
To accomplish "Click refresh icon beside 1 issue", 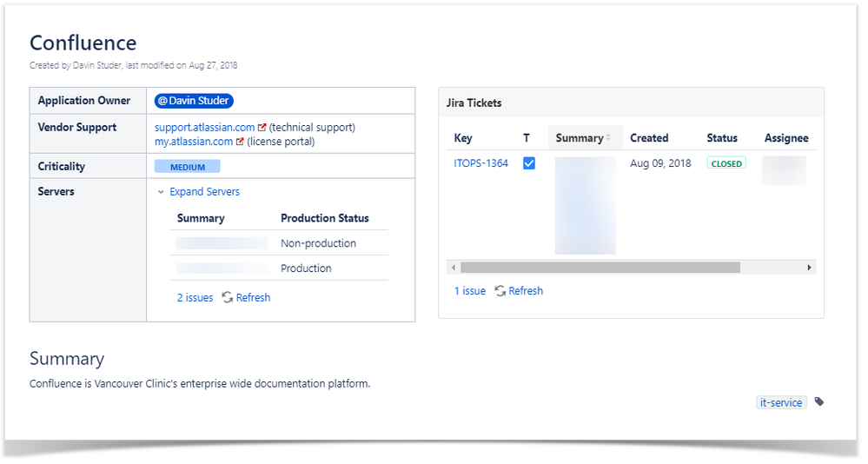I will pyautogui.click(x=500, y=291).
